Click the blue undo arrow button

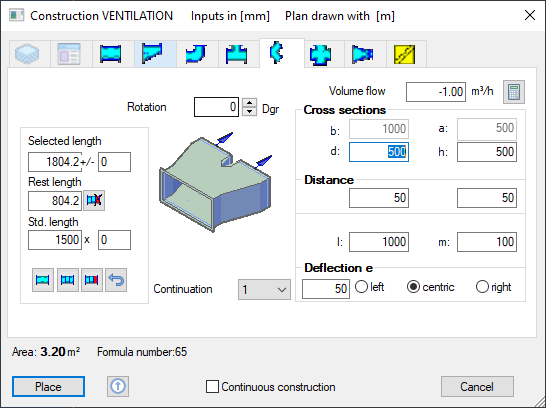(x=116, y=280)
